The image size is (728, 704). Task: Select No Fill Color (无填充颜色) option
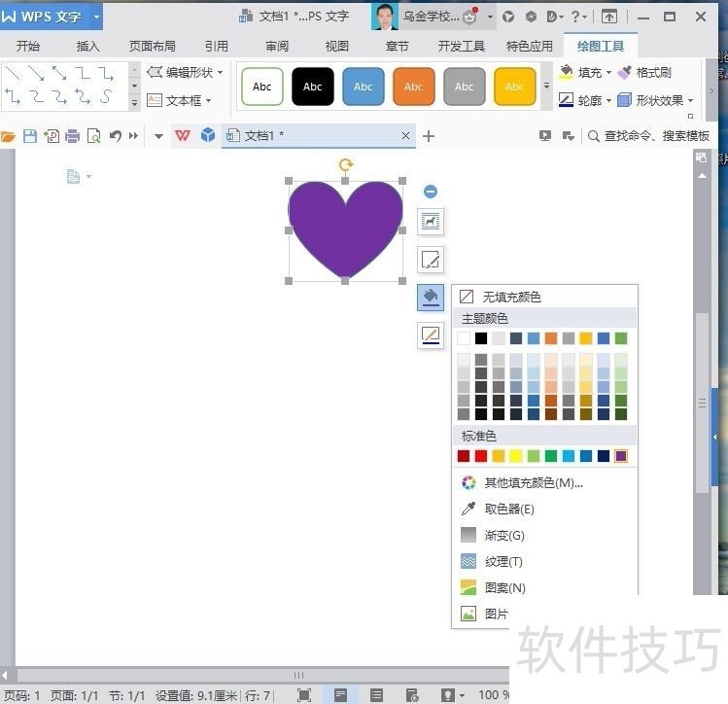(x=511, y=297)
